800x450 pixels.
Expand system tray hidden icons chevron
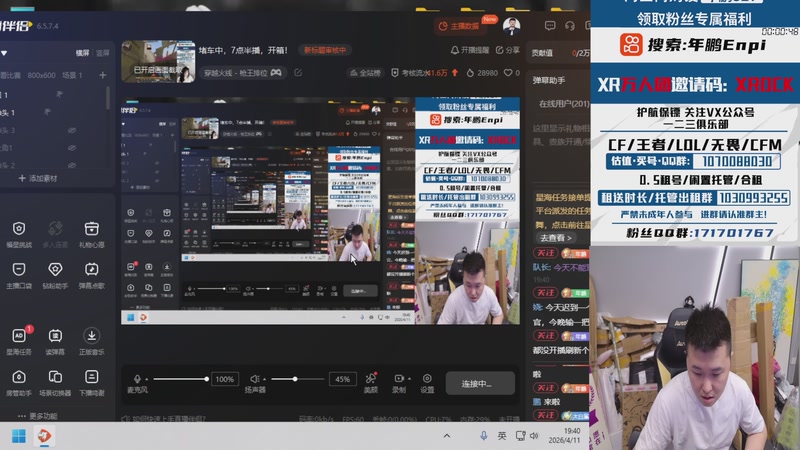(446, 436)
